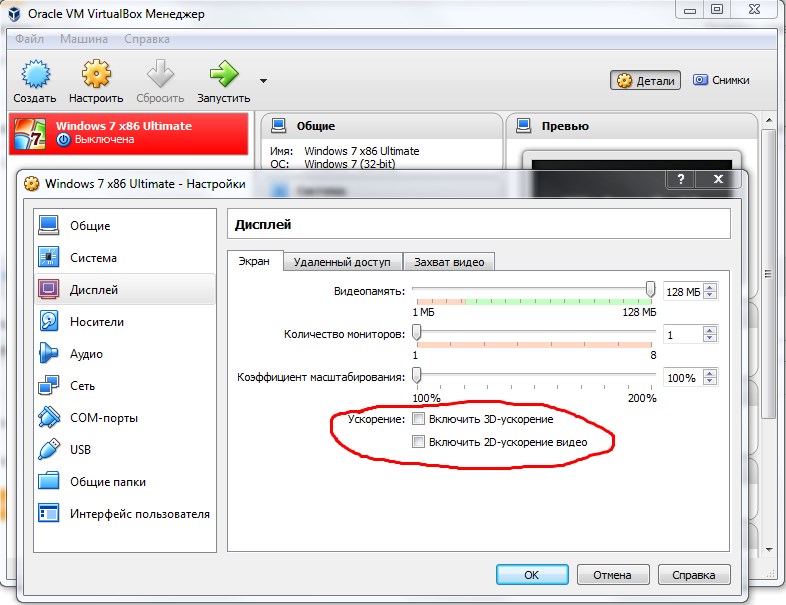Increase video memory with up spinner
This screenshot has height=605, width=786.
pos(710,287)
